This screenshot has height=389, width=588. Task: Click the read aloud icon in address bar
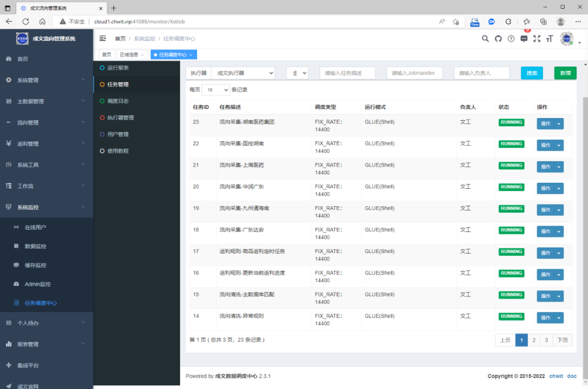point(442,22)
